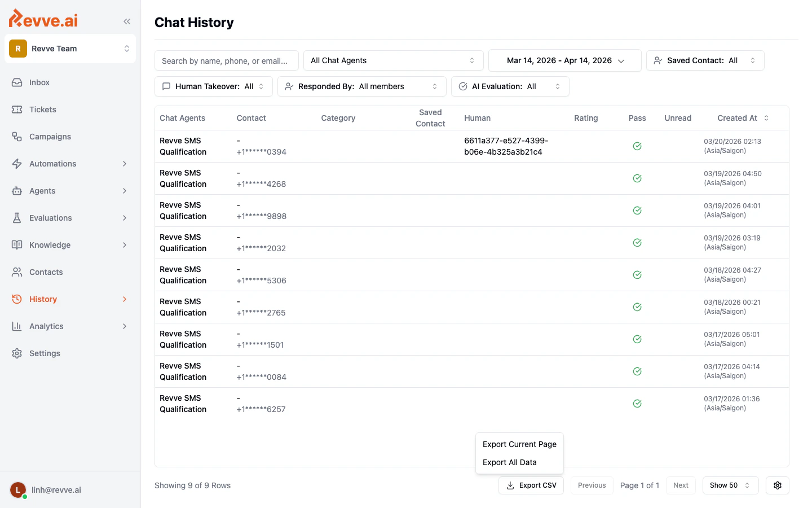Click pass checkmark for contact ending 2032
812x508 pixels.
point(637,243)
